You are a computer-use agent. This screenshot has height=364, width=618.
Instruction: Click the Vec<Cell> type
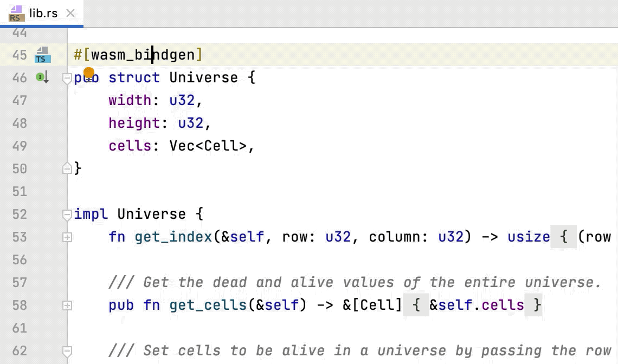coord(208,146)
